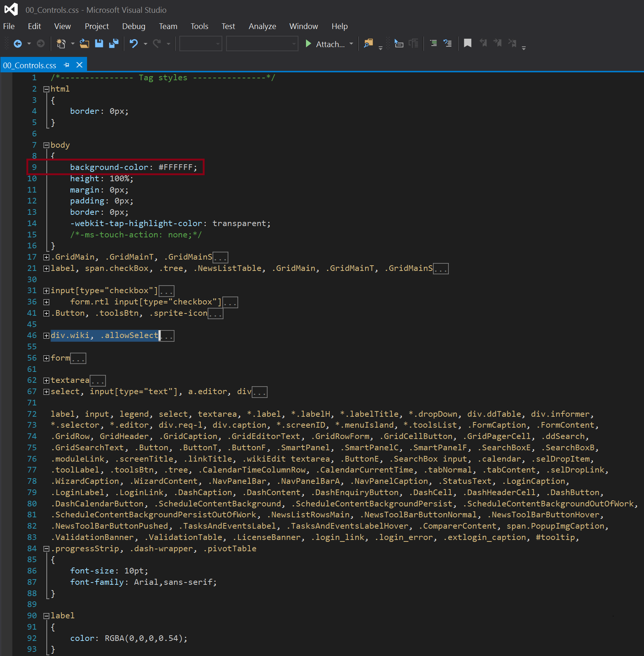The image size is (644, 656).
Task: Click the Attach... button label
Action: [330, 44]
